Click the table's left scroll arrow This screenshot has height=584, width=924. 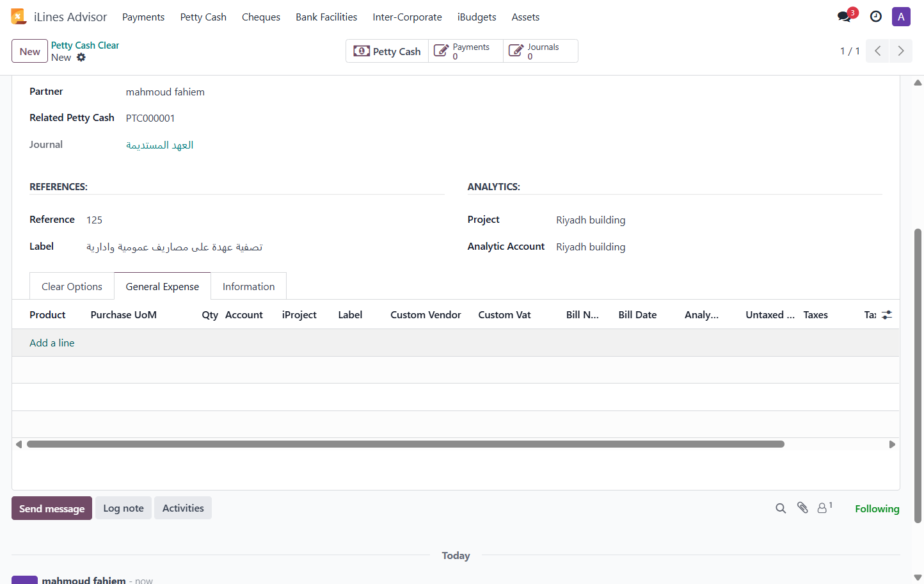19,444
